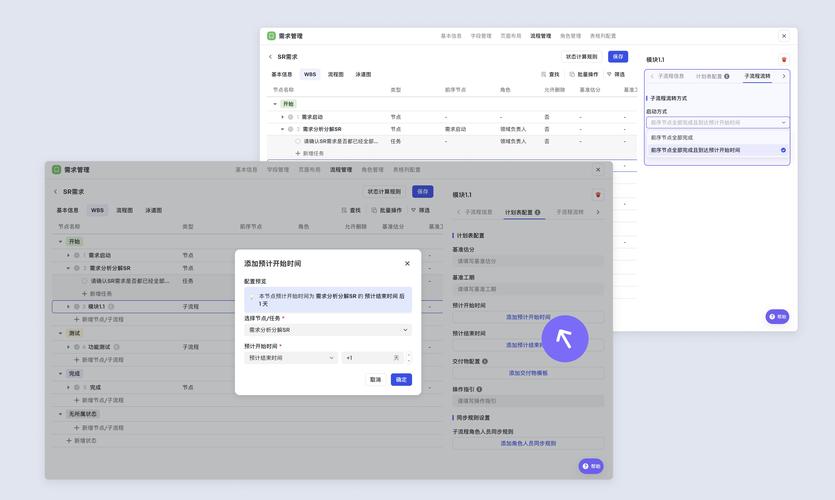
Task: Click 确定 button in the dialog
Action: [401, 380]
